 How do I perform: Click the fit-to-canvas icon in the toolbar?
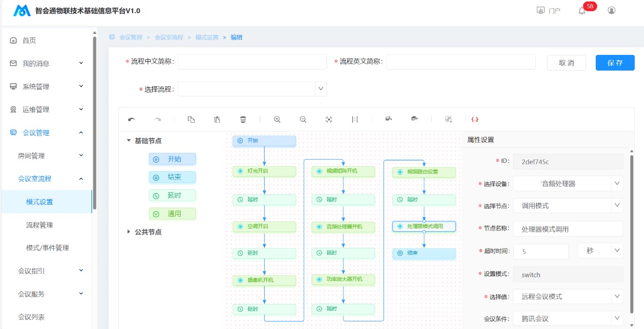point(329,119)
